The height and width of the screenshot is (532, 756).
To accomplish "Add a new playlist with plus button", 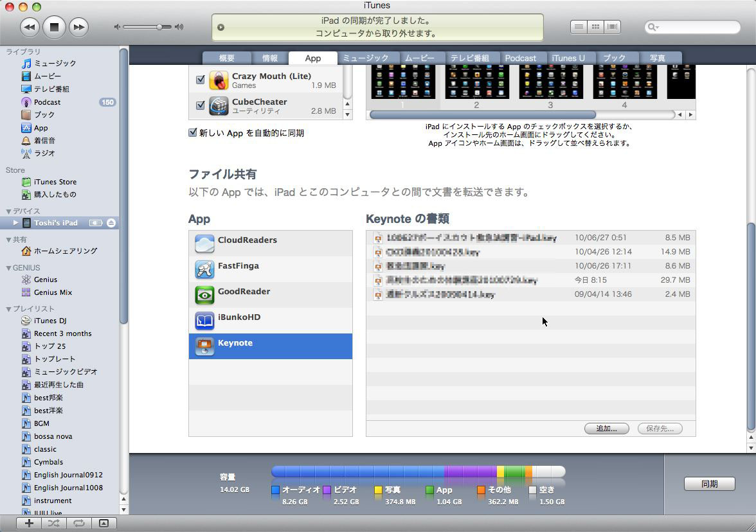I will [29, 523].
